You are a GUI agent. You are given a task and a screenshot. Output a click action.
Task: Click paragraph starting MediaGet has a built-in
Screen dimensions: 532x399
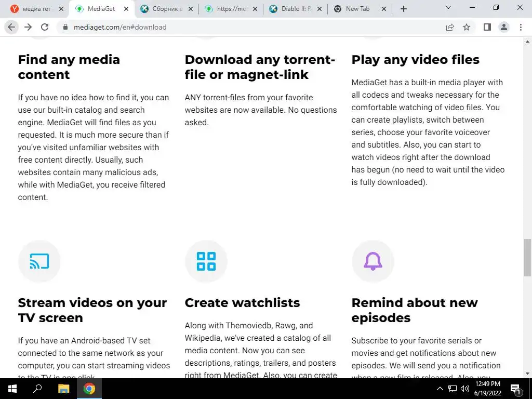pos(428,132)
